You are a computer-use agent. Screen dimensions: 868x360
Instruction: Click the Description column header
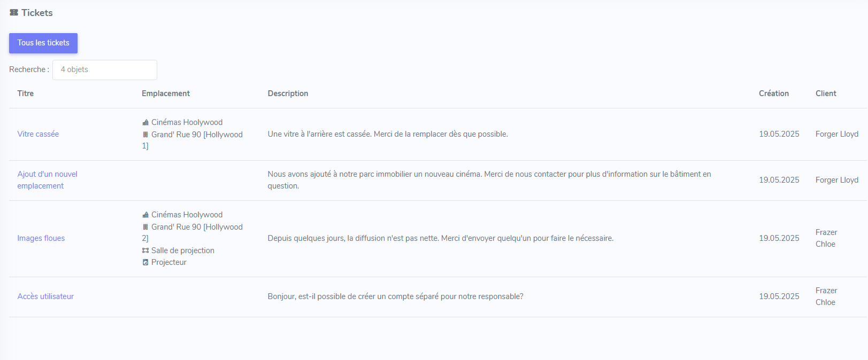click(288, 93)
